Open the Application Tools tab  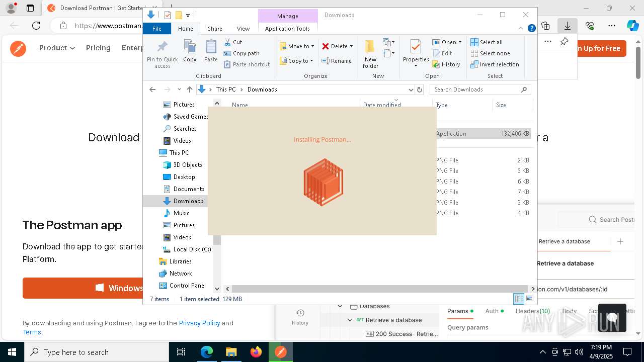[287, 29]
